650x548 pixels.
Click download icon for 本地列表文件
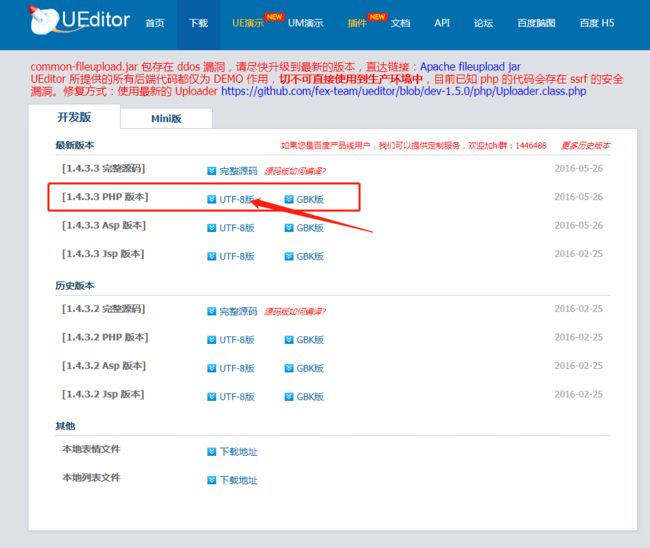[211, 480]
